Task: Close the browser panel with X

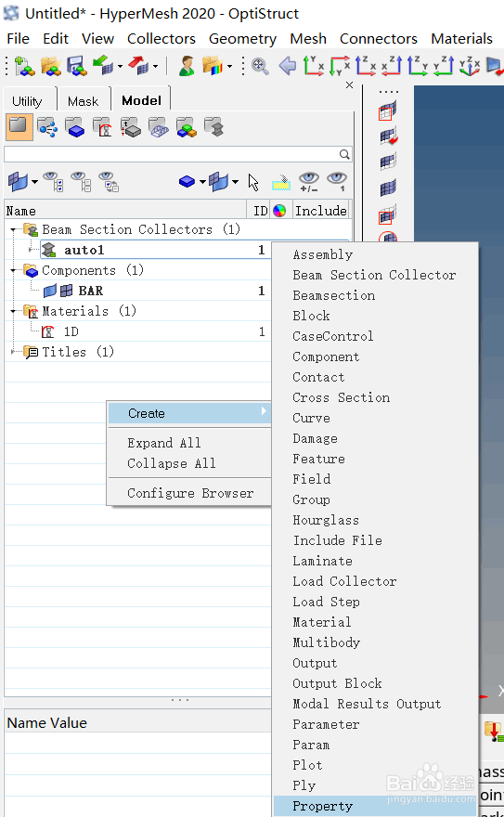Action: 349,84
